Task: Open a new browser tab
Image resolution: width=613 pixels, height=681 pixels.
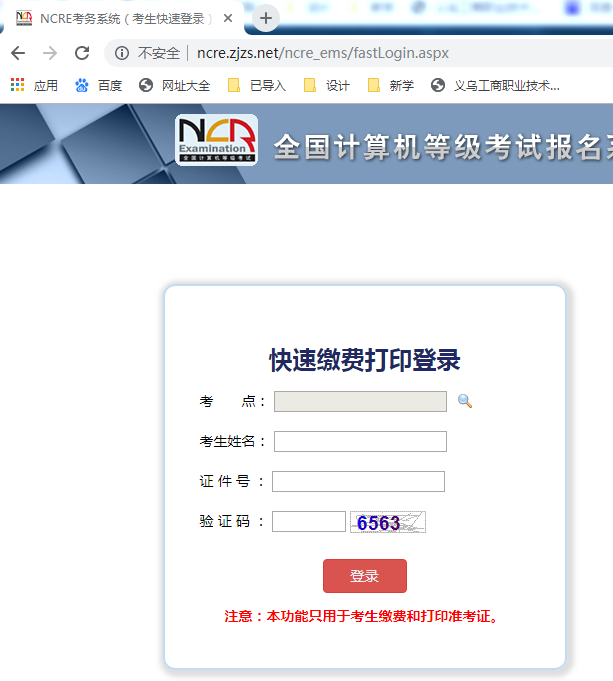Action: click(x=265, y=18)
